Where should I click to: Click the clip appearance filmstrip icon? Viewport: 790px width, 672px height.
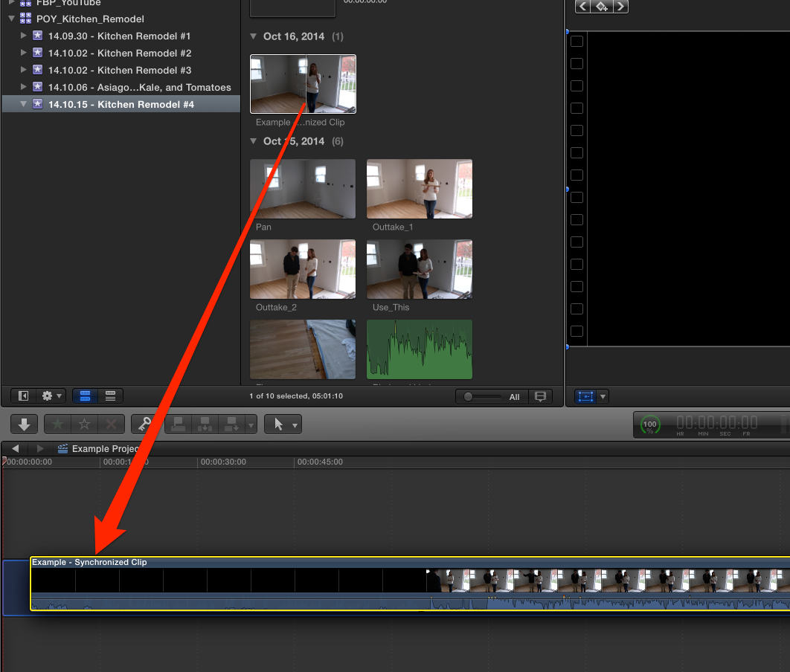(x=541, y=396)
